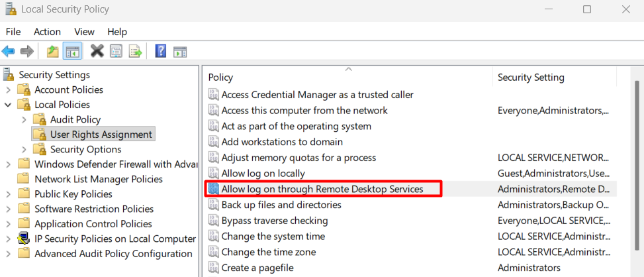Click the Everyone,Administrators setting cell

(553, 110)
